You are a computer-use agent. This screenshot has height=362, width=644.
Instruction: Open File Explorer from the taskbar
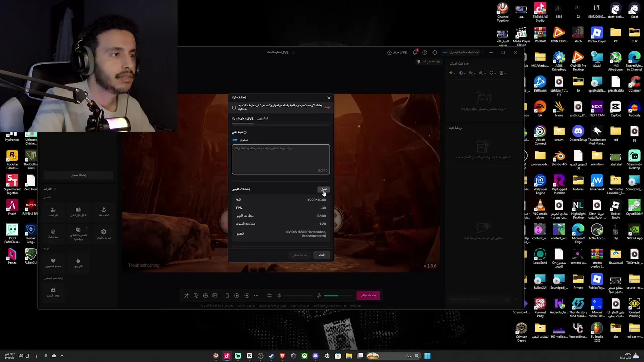click(x=349, y=356)
